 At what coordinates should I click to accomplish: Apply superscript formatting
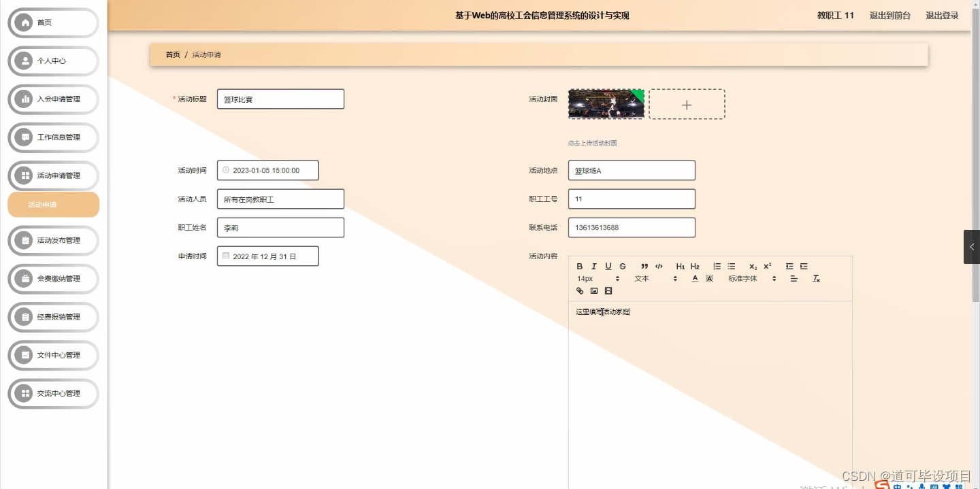pos(766,265)
